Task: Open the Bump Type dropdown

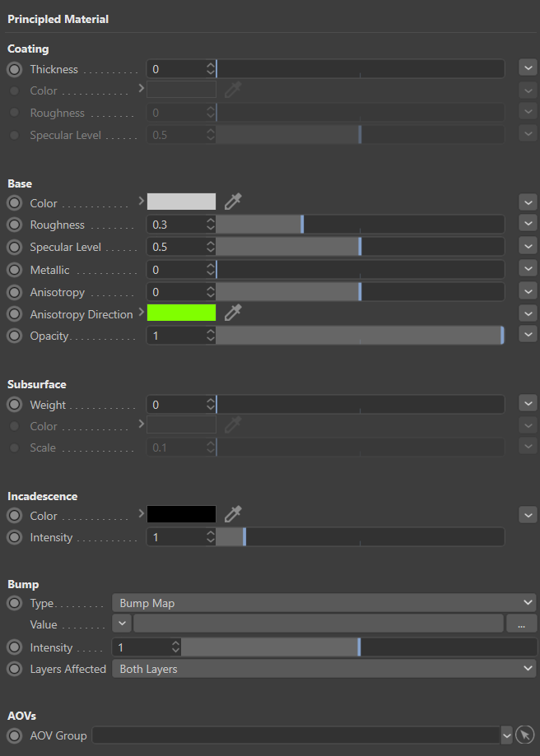Action: (323, 603)
